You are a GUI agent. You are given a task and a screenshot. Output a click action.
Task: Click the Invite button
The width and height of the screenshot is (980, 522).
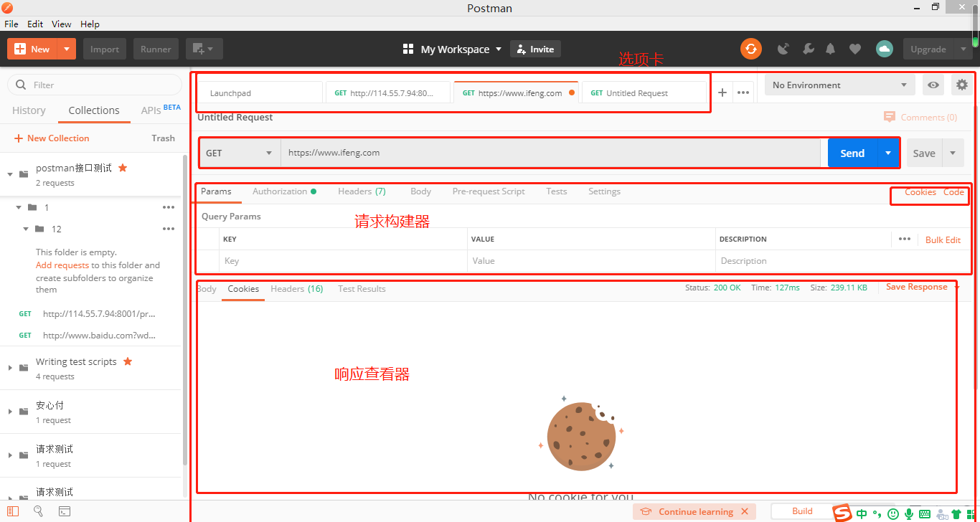[x=535, y=49]
